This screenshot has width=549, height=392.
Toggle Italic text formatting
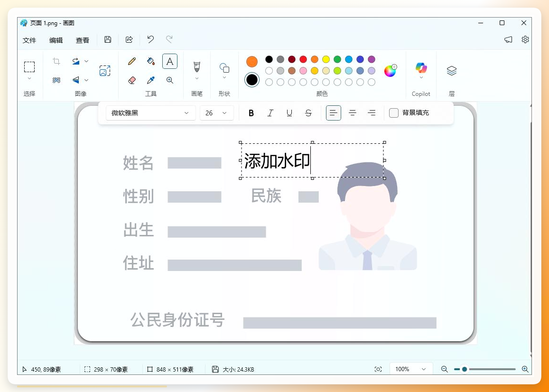coord(270,113)
